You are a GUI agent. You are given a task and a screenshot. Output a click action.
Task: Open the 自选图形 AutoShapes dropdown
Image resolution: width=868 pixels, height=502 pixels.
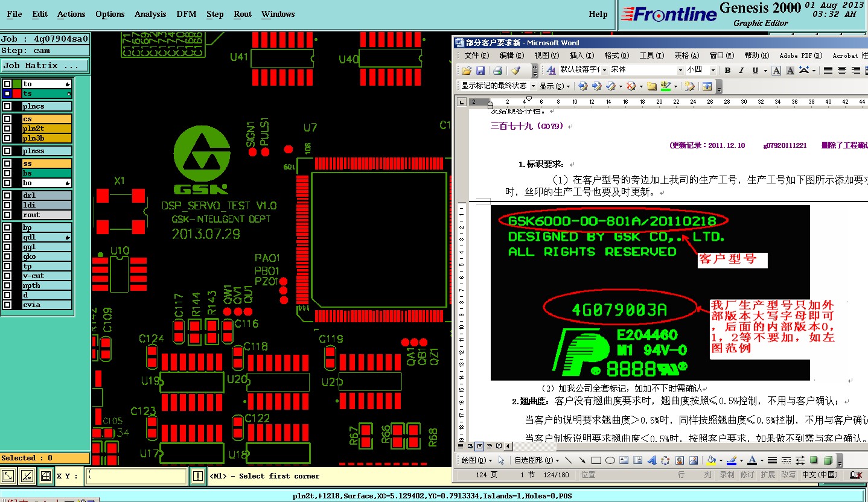[536, 460]
